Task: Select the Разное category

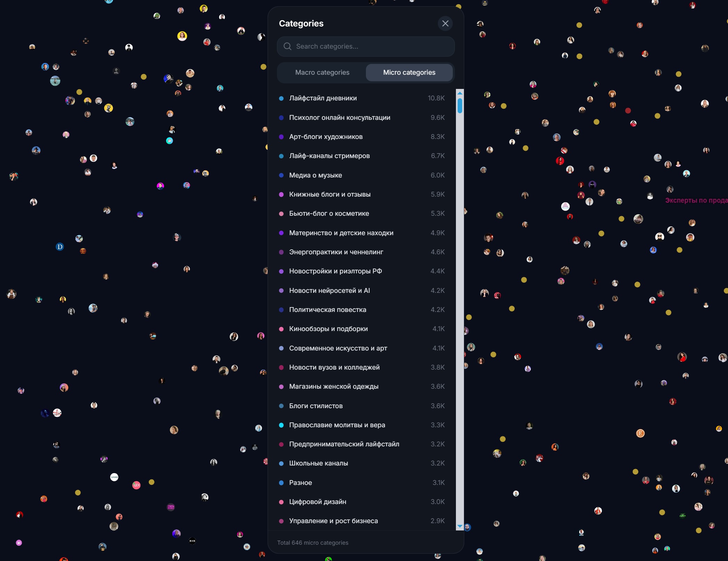Action: pyautogui.click(x=362, y=483)
